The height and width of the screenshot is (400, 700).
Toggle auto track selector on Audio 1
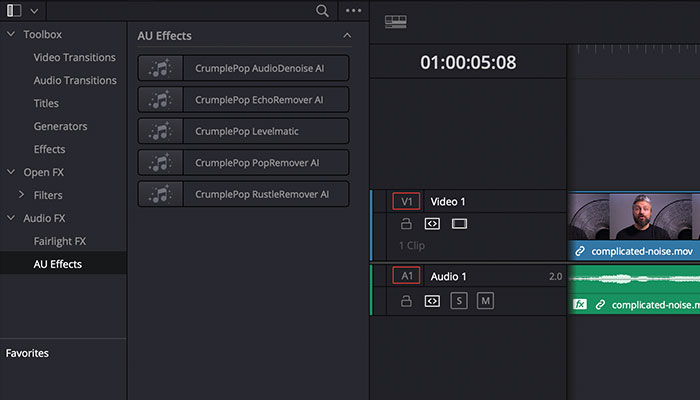(x=432, y=301)
